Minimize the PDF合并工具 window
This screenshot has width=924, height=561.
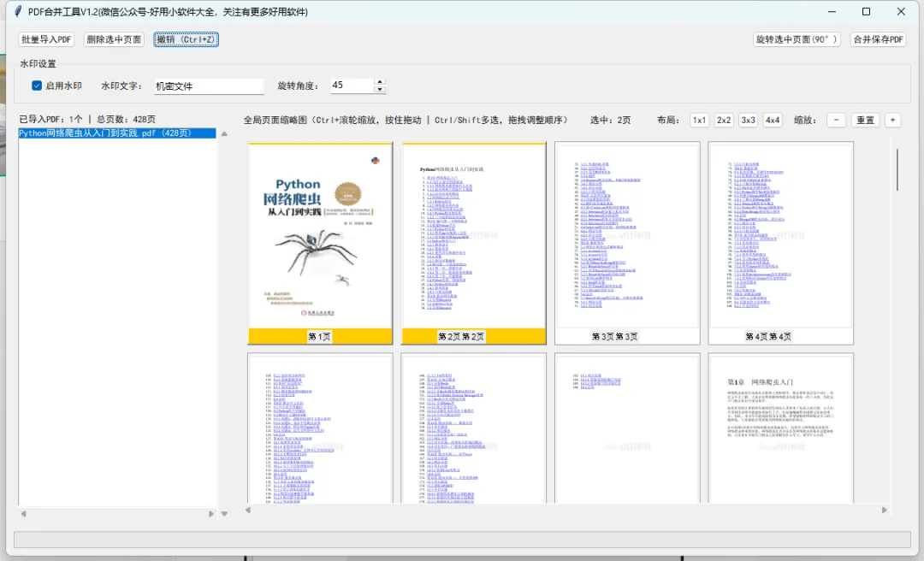pos(832,11)
